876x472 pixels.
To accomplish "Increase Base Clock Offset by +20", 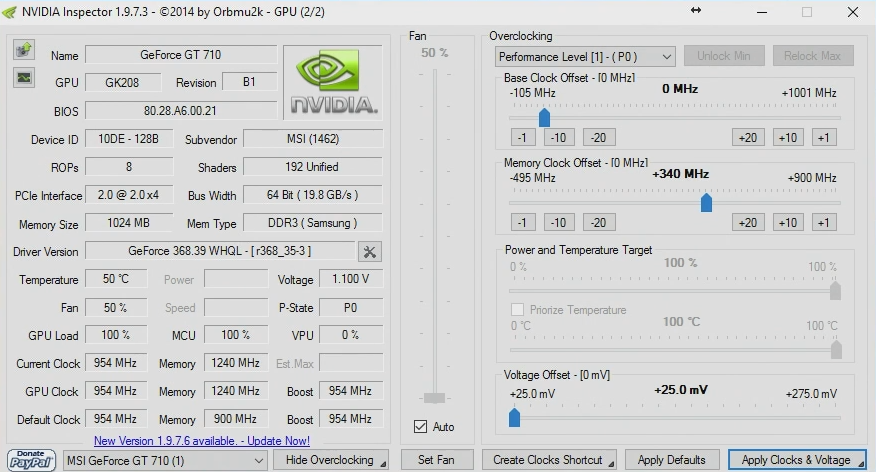I will [x=748, y=137].
